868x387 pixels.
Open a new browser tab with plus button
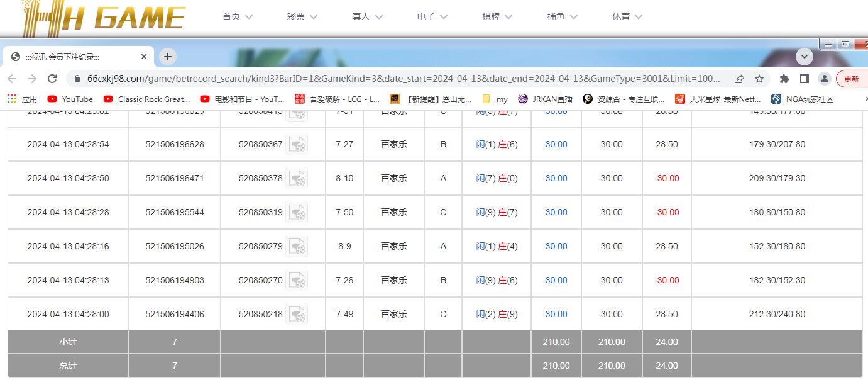click(x=168, y=57)
